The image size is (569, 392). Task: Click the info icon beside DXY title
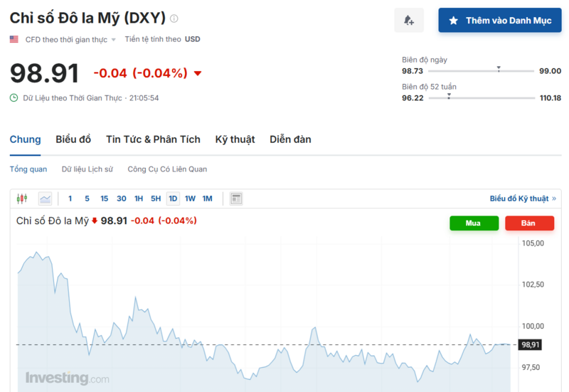pos(174,19)
